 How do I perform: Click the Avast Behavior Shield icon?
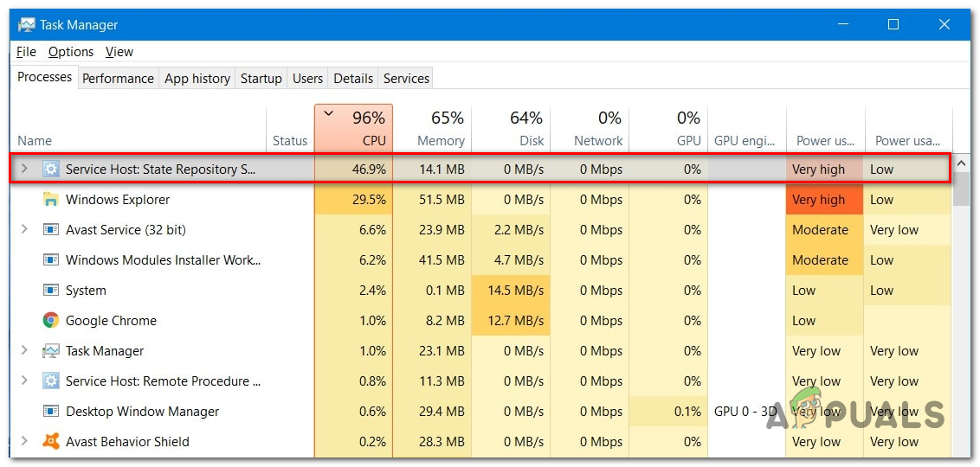point(51,442)
